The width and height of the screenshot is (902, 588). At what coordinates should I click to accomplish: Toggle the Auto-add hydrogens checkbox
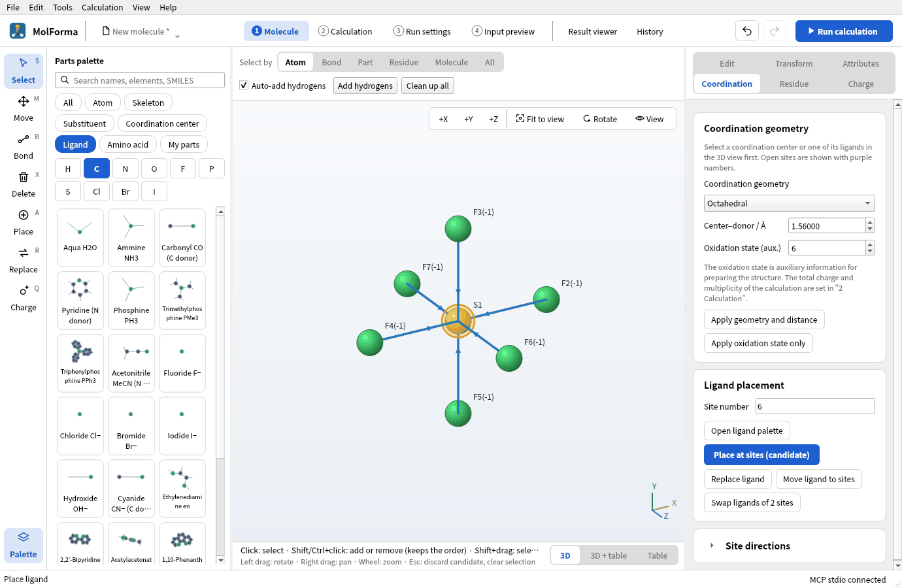coord(244,86)
